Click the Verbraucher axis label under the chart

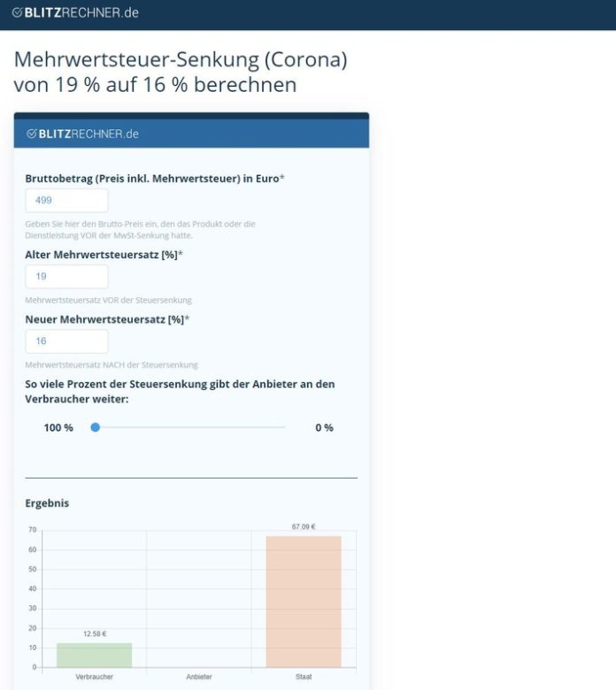[x=94, y=677]
